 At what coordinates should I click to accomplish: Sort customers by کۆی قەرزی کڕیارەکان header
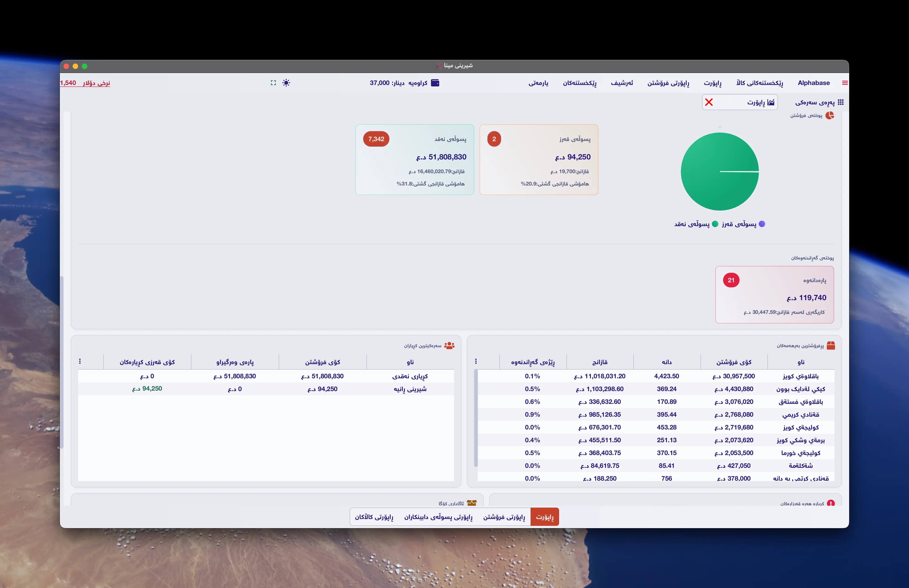(x=147, y=362)
